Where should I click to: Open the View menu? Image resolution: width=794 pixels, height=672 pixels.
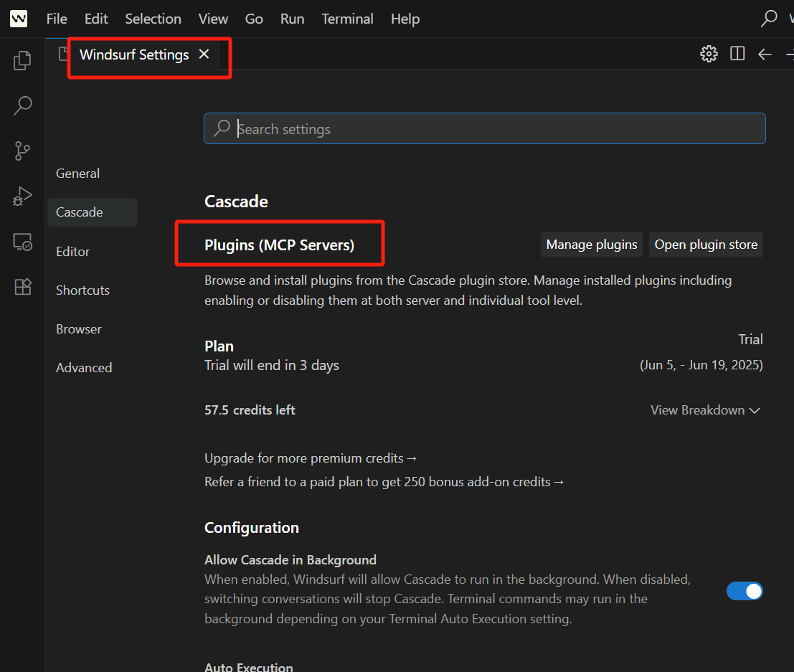tap(213, 19)
